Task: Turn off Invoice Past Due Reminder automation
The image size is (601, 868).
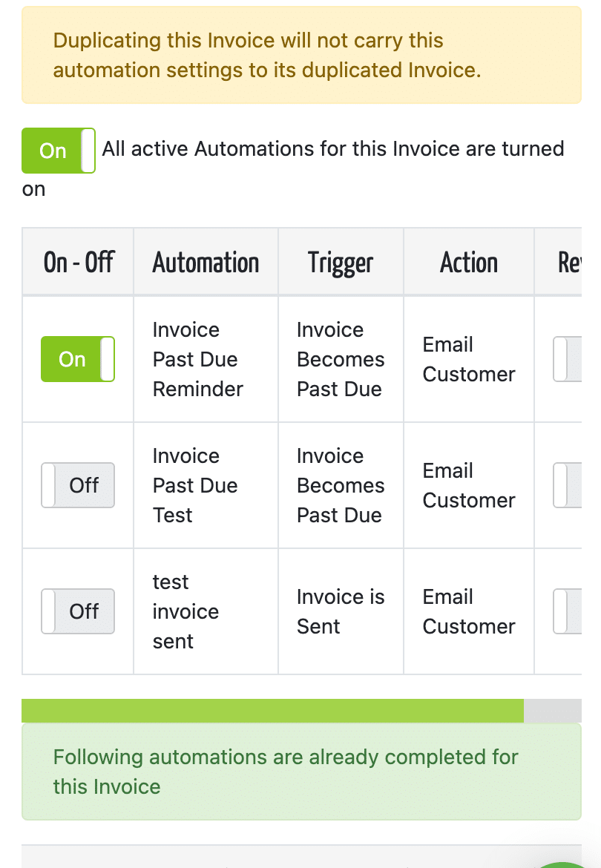Action: (x=77, y=359)
